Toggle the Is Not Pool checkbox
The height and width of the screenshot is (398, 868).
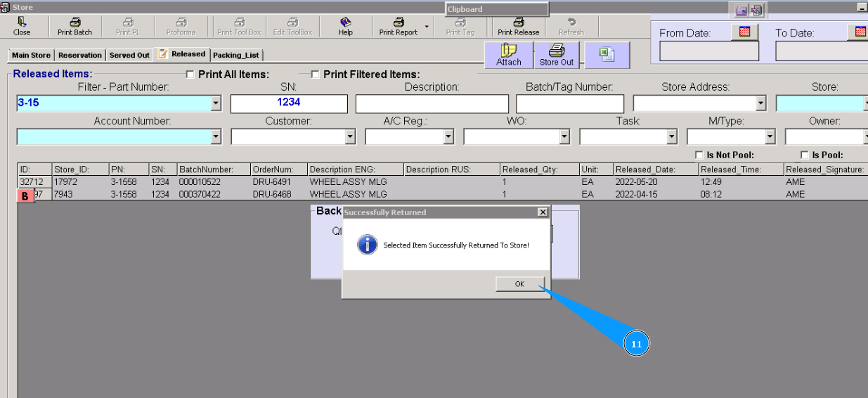[699, 155]
